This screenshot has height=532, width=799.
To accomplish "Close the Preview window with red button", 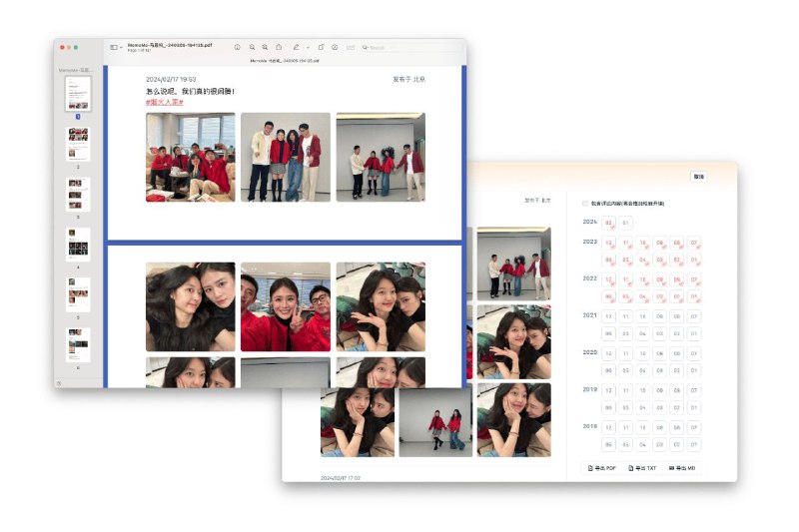I will (x=62, y=47).
